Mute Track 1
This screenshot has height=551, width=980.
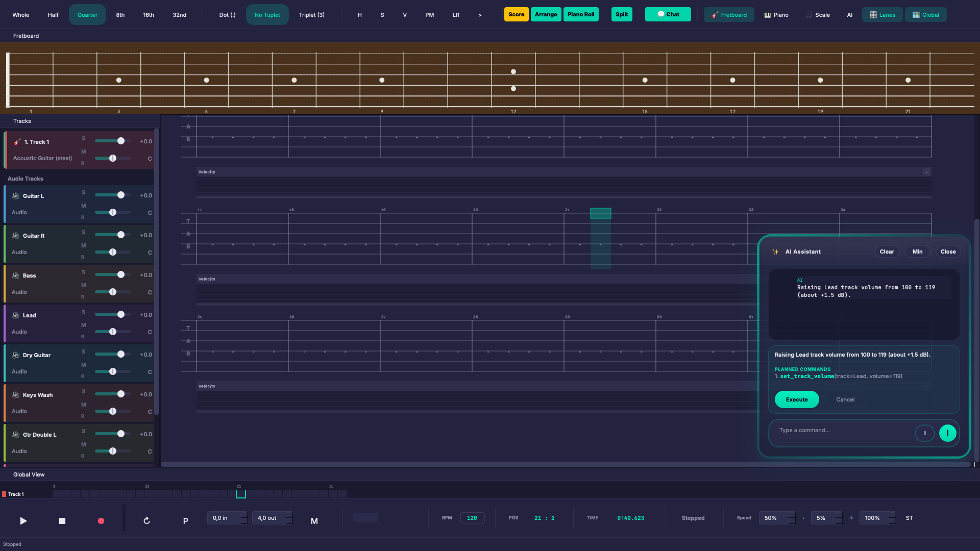(84, 152)
